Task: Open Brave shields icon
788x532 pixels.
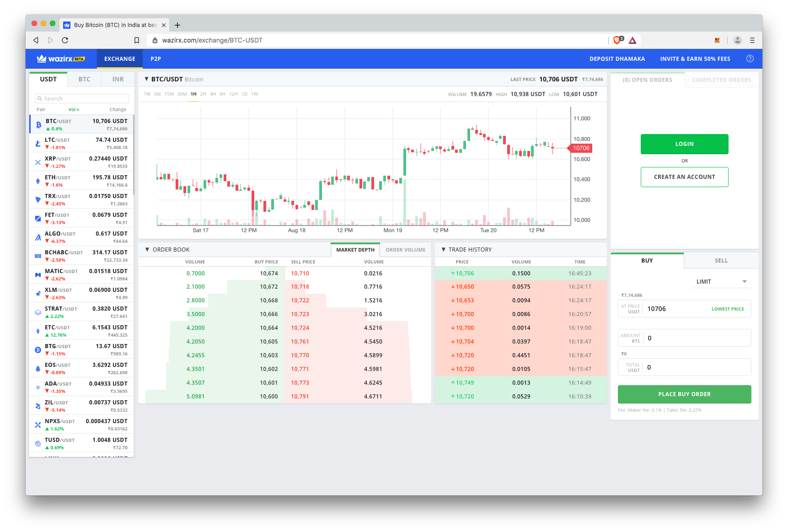Action: 618,40
